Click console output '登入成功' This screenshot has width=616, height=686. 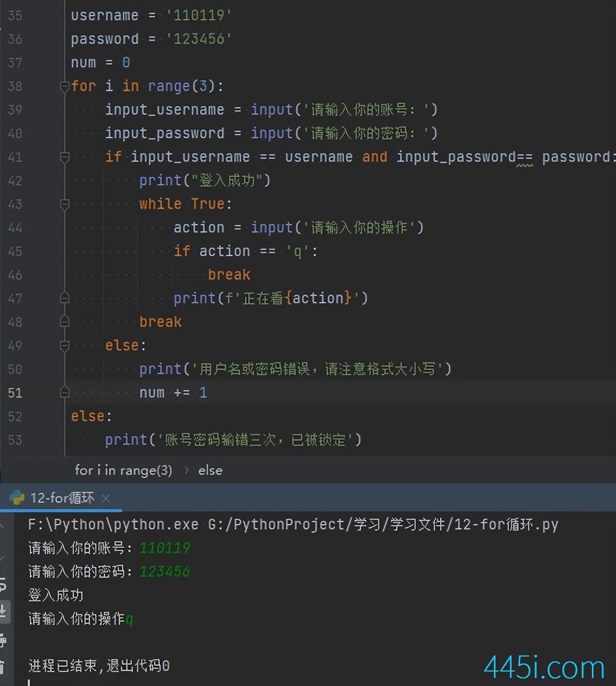[x=56, y=595]
